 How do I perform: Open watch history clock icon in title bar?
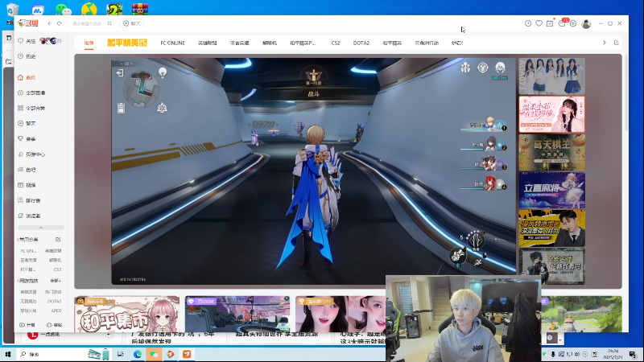pos(528,23)
